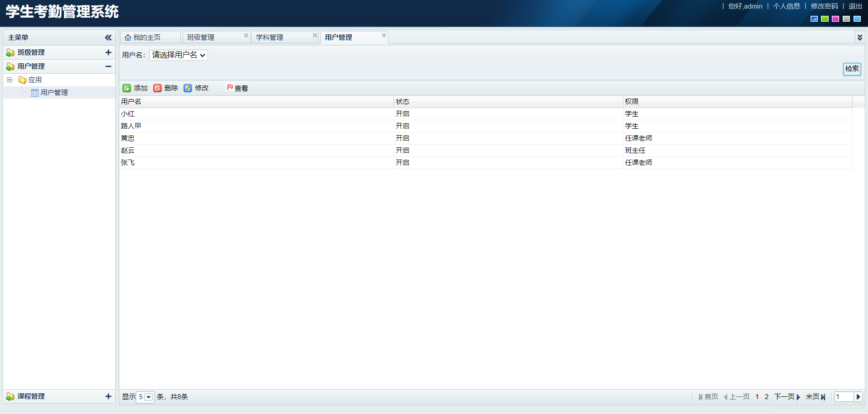Go to last page (末页)
868x414 pixels.
tap(816, 397)
